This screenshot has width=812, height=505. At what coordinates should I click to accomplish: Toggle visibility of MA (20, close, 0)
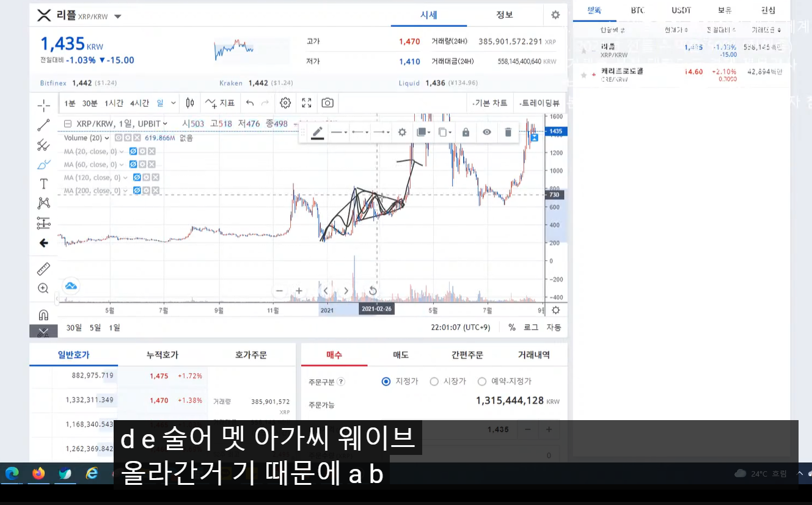pos(133,151)
